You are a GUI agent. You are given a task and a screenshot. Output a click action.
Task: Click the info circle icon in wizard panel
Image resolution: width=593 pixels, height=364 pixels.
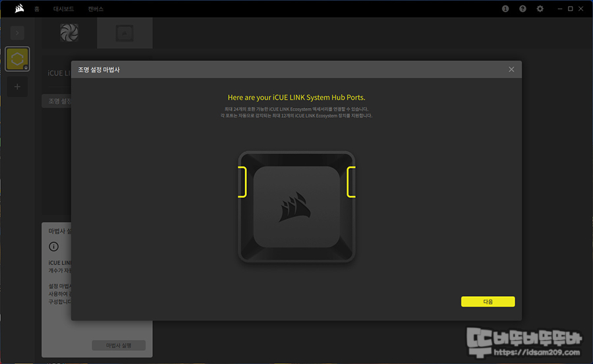54,246
